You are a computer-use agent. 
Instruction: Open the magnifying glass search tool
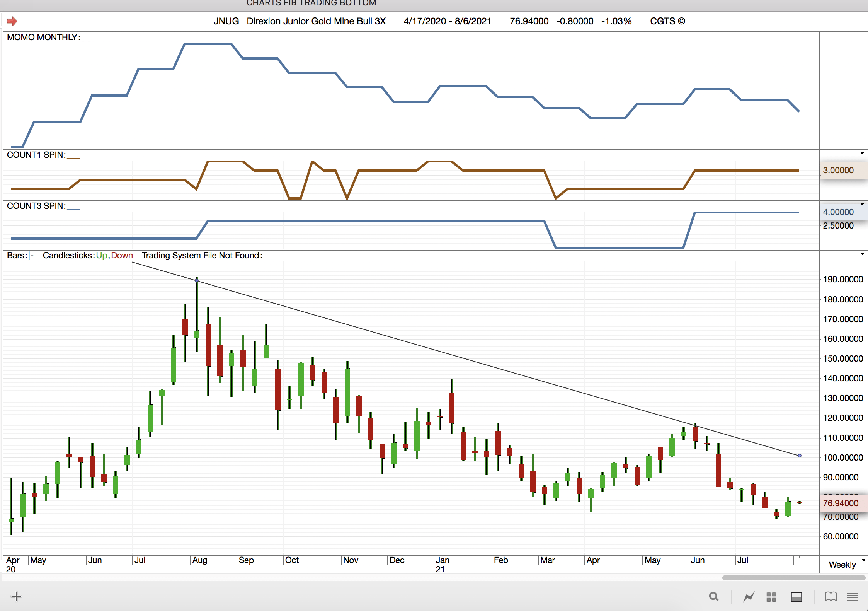[x=714, y=597]
